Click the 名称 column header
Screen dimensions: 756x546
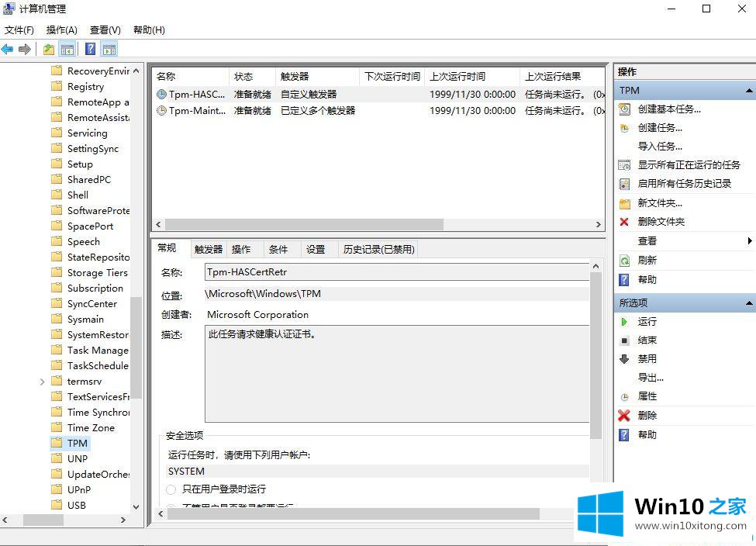click(191, 76)
